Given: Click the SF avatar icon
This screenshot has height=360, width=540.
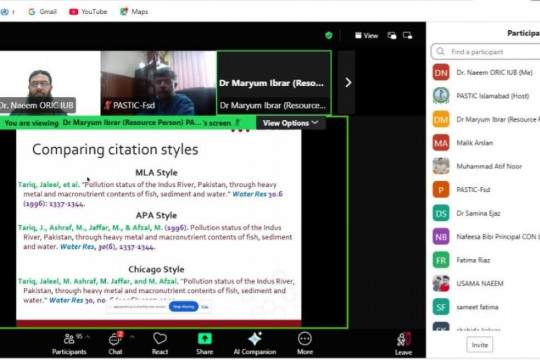Looking at the screenshot, I should pos(441,307).
